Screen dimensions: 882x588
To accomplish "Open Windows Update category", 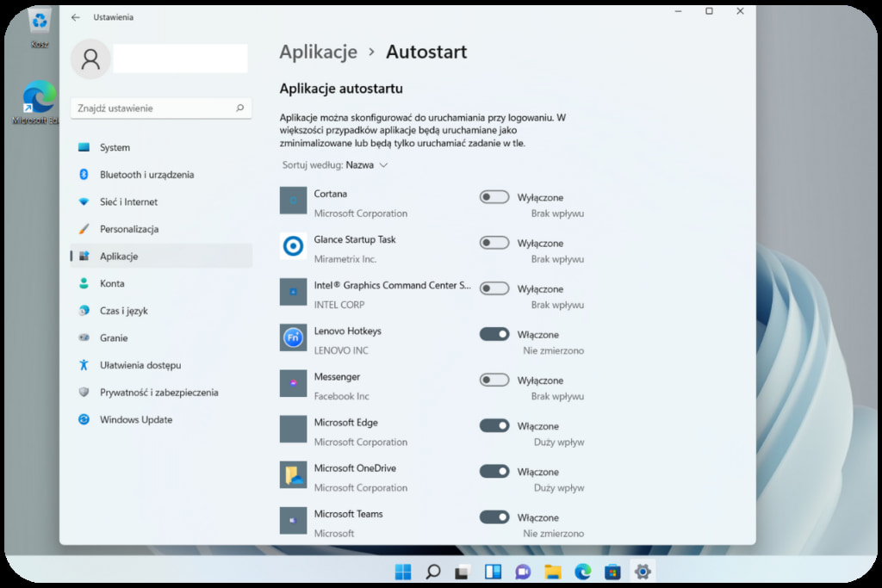I will pyautogui.click(x=161, y=419).
